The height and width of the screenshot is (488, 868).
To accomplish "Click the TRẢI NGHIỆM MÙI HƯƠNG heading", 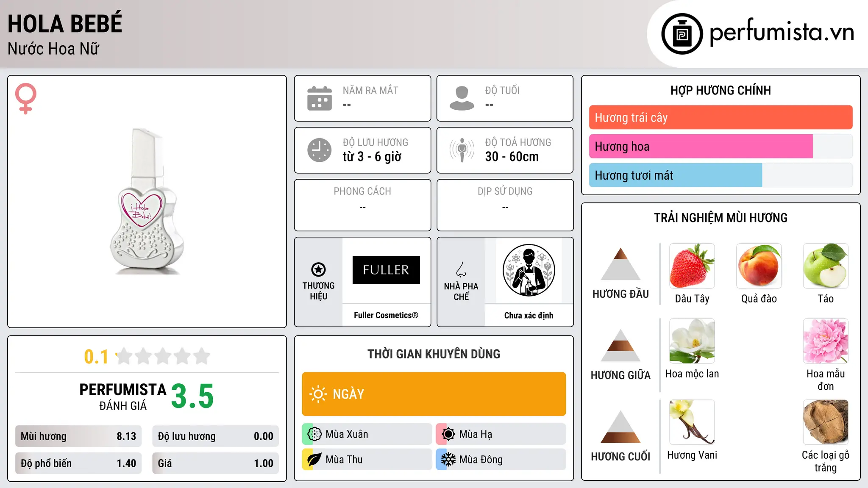I will (721, 218).
